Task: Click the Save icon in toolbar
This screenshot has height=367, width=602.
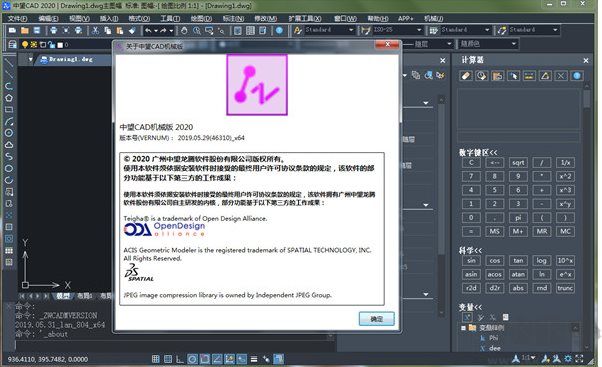Action: click(x=37, y=30)
